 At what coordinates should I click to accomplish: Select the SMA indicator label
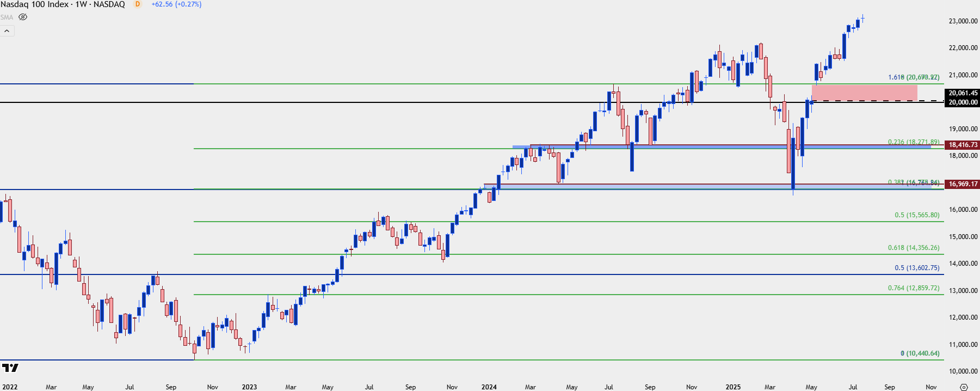7,17
